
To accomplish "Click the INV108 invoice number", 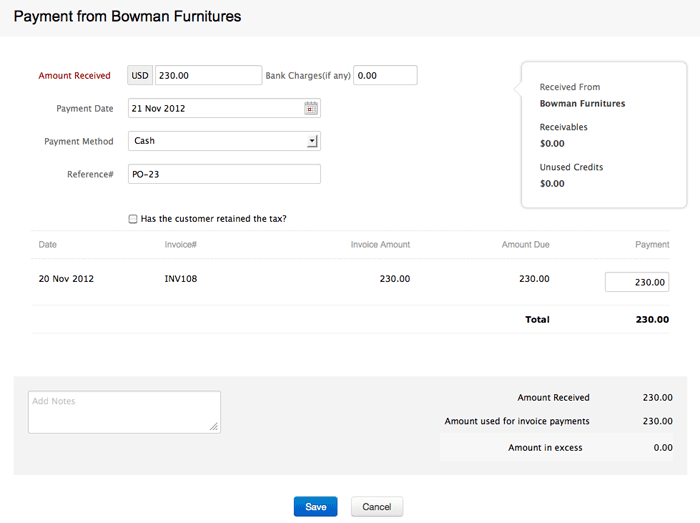I will pyautogui.click(x=181, y=278).
